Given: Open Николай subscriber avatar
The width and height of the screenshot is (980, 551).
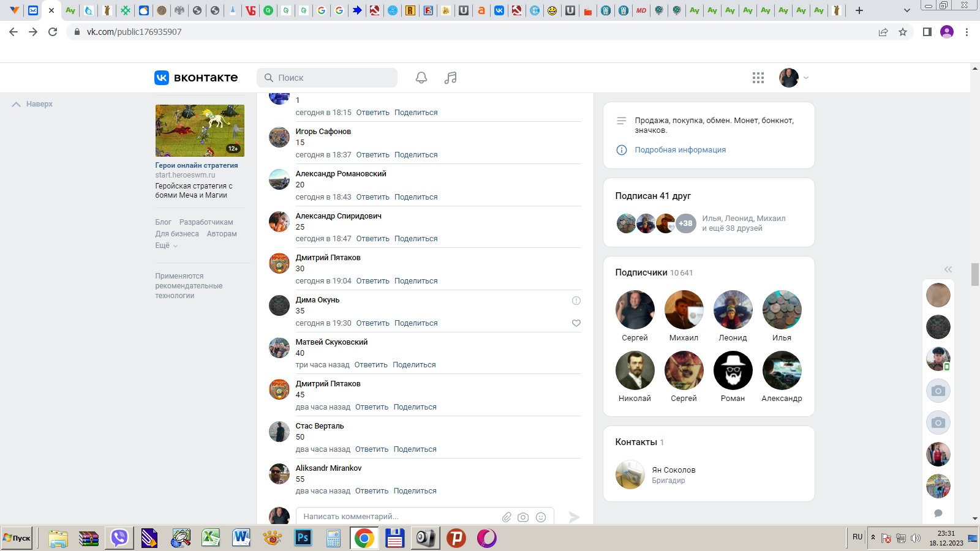Looking at the screenshot, I should (x=635, y=370).
